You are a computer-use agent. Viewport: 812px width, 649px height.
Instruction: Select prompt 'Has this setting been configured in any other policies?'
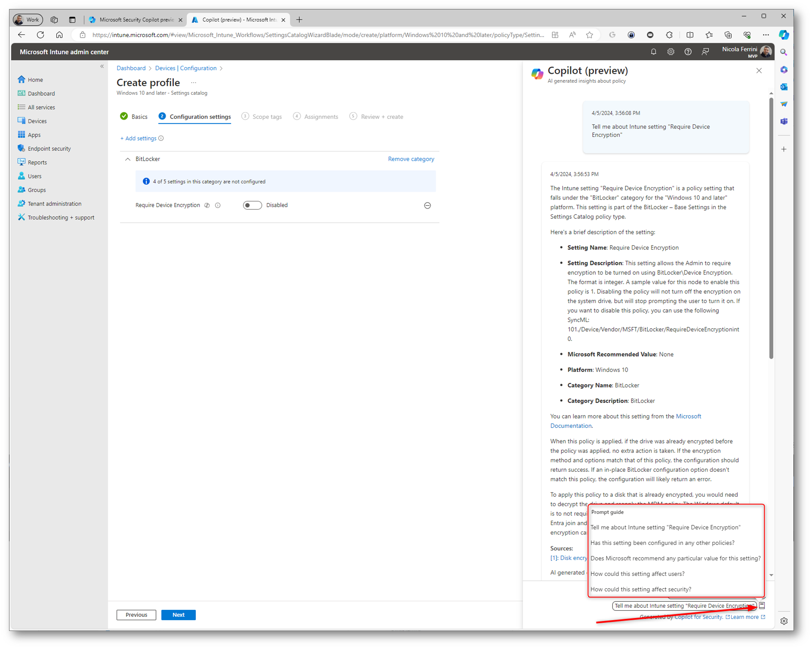point(662,543)
